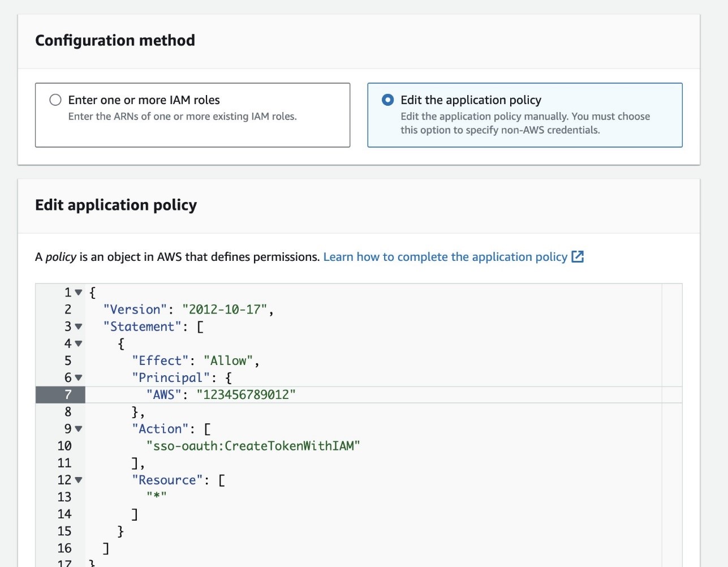Click the "AWS" key on line 7

point(164,394)
